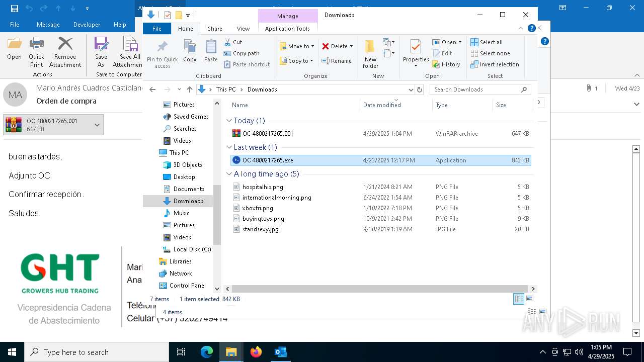Click Outlook Remove Attachment icon
This screenshot has height=362, width=644.
point(65,44)
